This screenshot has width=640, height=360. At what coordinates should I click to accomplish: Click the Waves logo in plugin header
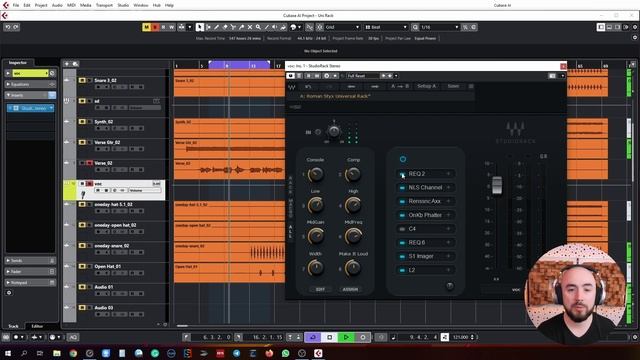(x=292, y=87)
